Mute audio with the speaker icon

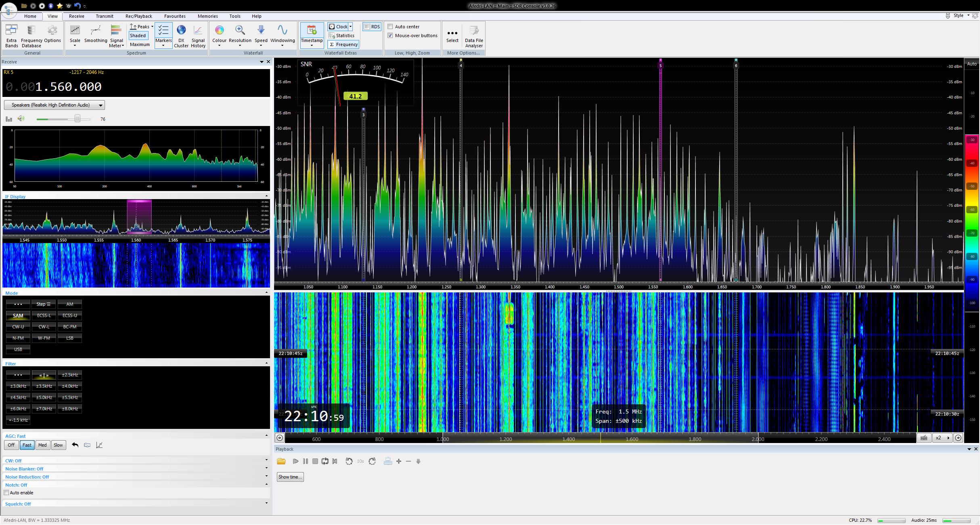coord(21,119)
